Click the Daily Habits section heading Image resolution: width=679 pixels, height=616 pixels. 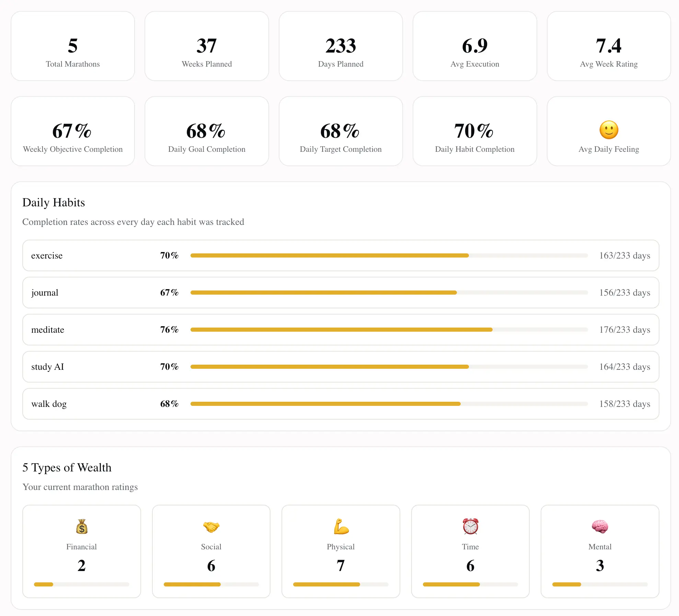click(54, 203)
